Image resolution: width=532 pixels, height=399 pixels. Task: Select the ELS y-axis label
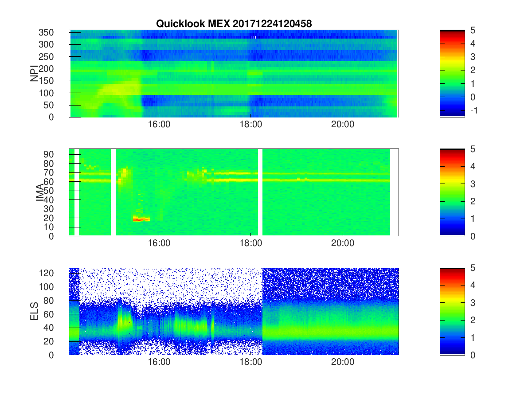coord(34,311)
